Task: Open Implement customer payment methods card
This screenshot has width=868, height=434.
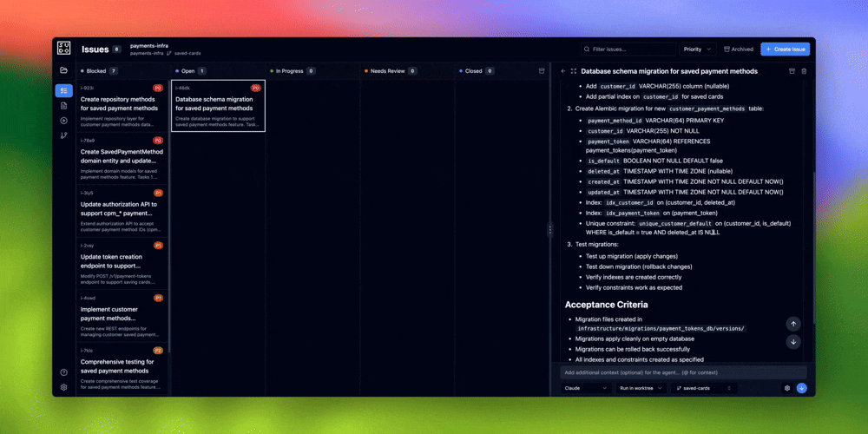Action: coord(123,316)
